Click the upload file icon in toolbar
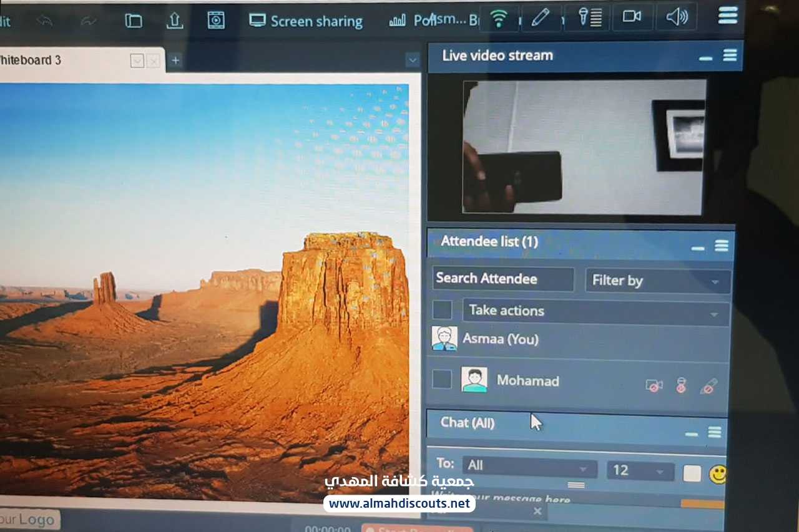This screenshot has width=799, height=532. click(x=175, y=21)
